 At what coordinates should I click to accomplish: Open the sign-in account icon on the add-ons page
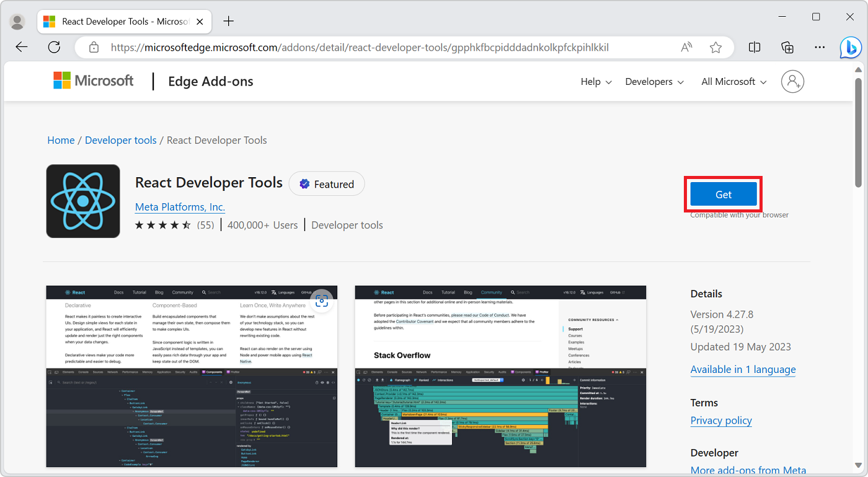(792, 81)
